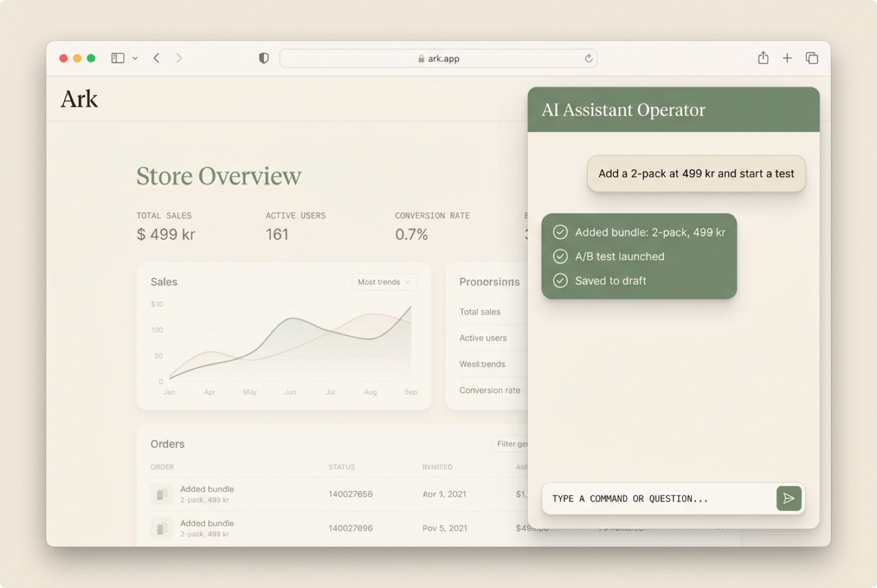877x588 pixels.
Task: Click the 161 active users value
Action: pos(277,234)
